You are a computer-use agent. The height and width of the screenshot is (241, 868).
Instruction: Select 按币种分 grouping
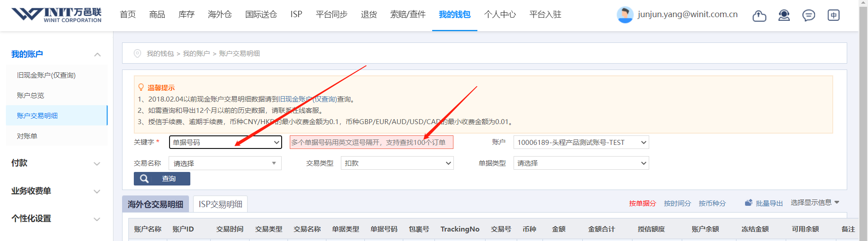[x=712, y=203]
